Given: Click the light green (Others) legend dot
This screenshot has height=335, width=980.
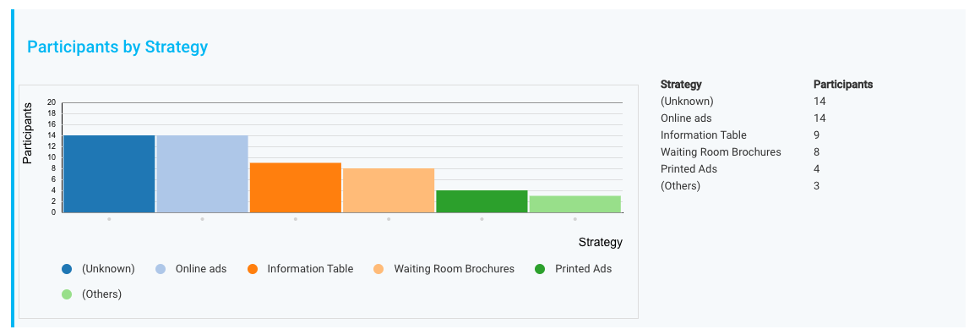Looking at the screenshot, I should click(x=67, y=294).
